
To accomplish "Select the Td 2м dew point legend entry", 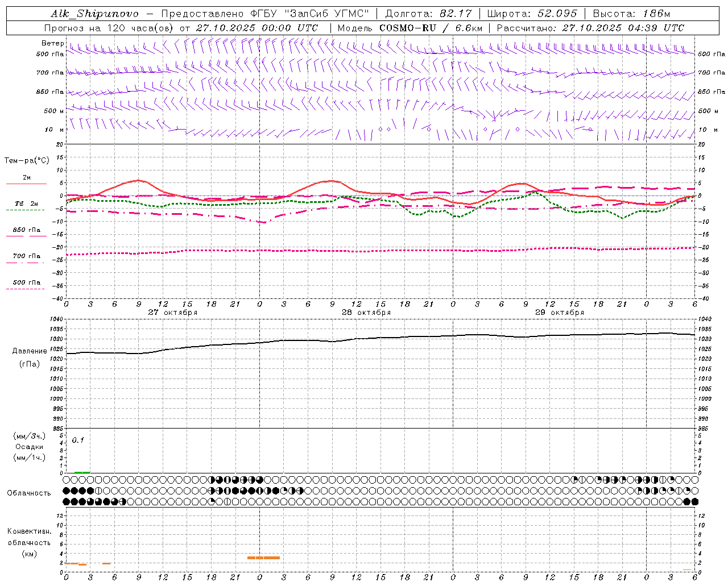I will [26, 204].
